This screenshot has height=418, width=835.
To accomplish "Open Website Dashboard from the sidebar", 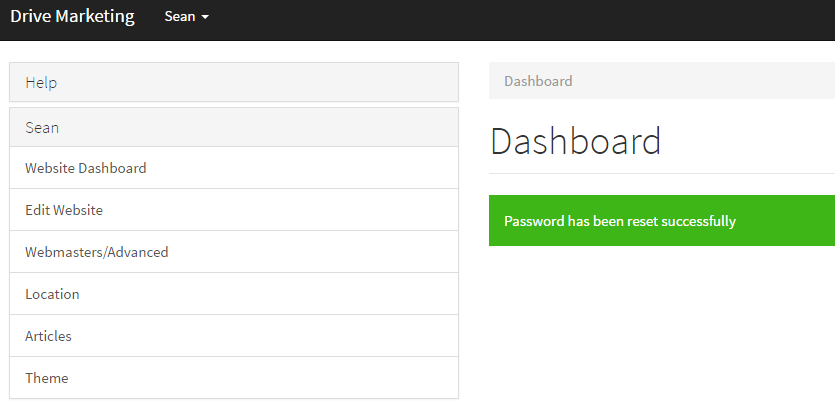I will click(x=234, y=168).
